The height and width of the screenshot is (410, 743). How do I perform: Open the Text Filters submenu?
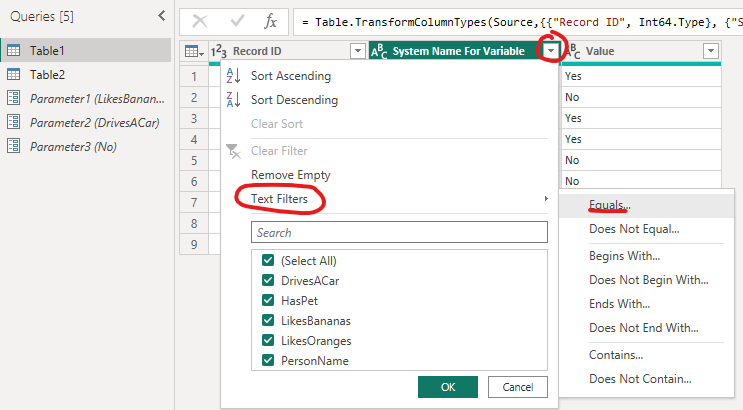pyautogui.click(x=279, y=199)
